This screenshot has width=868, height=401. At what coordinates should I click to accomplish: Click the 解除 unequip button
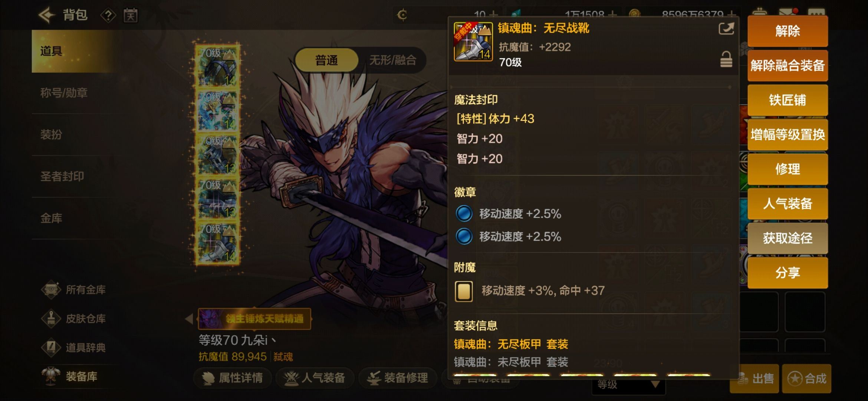coord(788,31)
